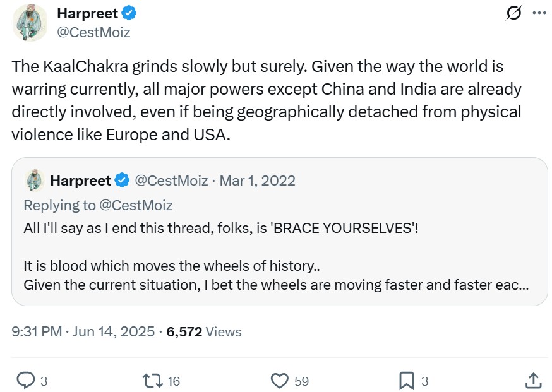Click the blue verified badge beside Harpreet

tap(130, 13)
